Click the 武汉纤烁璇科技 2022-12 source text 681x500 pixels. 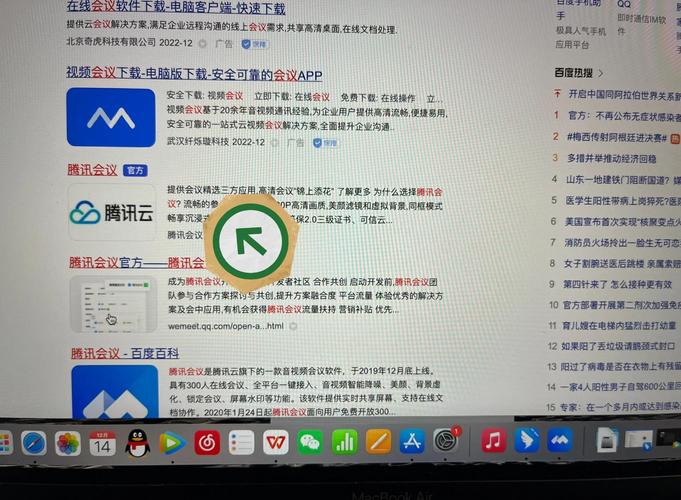pos(216,142)
